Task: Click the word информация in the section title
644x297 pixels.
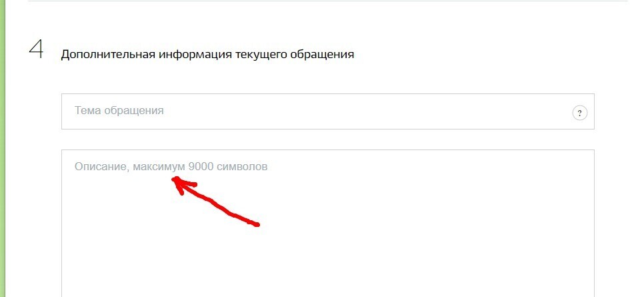Action: pyautogui.click(x=195, y=54)
